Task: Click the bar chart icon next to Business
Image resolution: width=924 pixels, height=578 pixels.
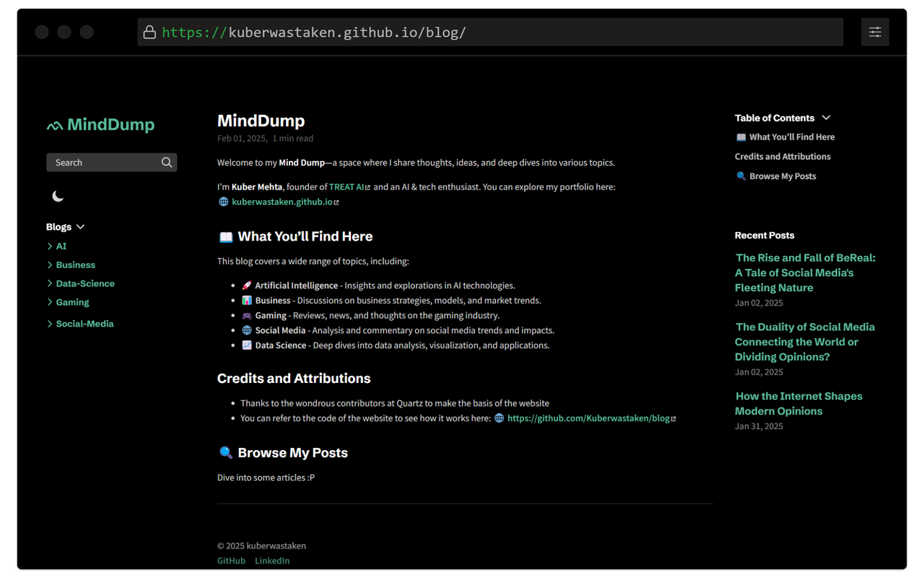Action: tap(247, 300)
